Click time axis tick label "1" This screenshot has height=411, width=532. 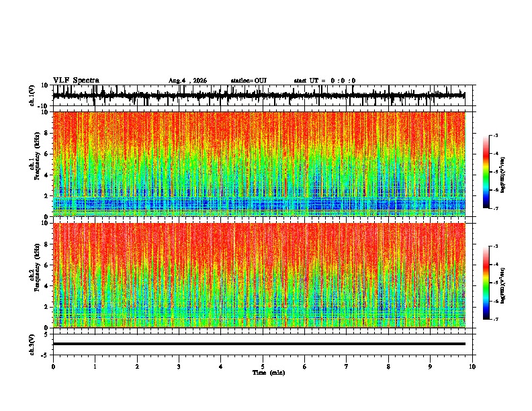95,367
